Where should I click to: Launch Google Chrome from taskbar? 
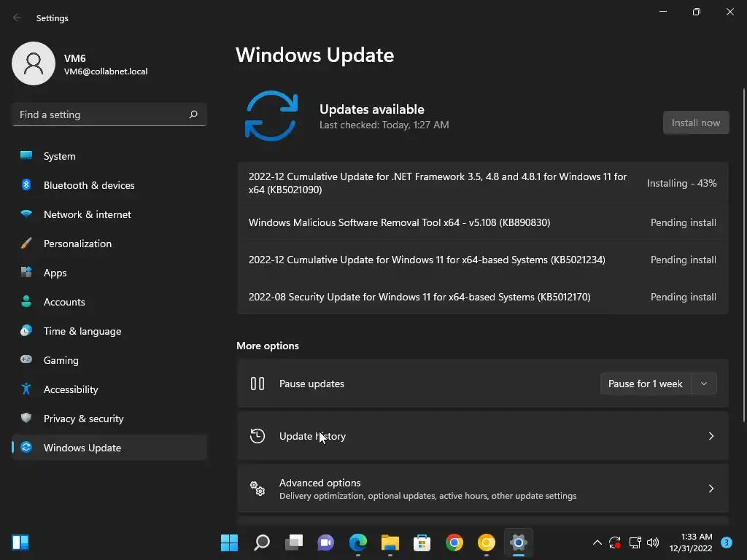(454, 542)
